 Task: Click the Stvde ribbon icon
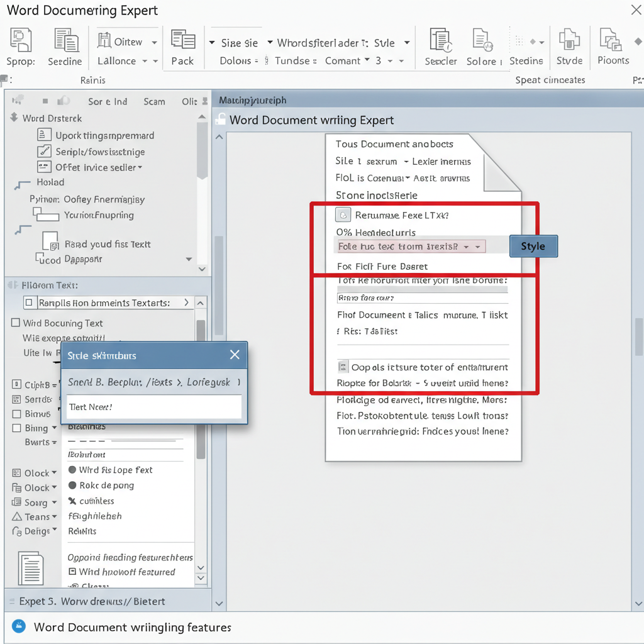click(x=569, y=40)
